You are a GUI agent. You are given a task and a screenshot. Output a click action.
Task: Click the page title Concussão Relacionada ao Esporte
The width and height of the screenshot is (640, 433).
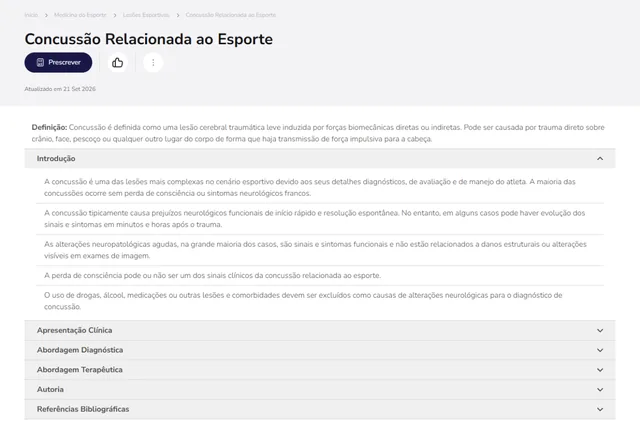click(149, 39)
